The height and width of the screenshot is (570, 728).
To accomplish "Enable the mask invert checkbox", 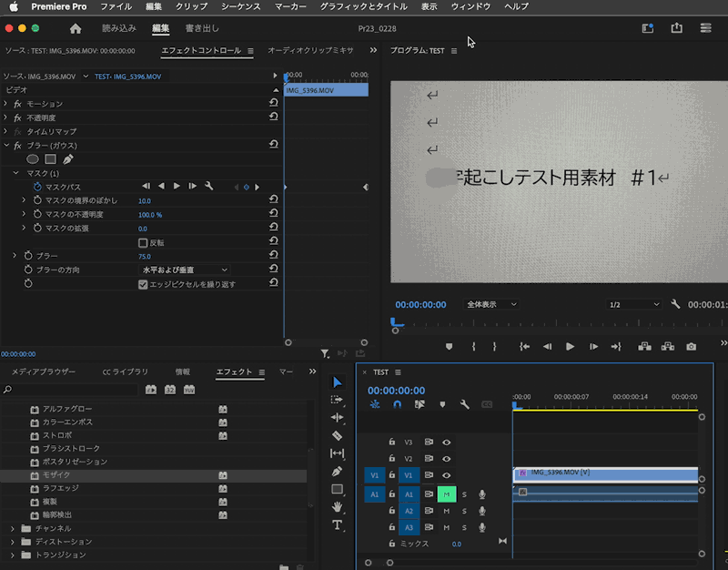I will tap(143, 242).
